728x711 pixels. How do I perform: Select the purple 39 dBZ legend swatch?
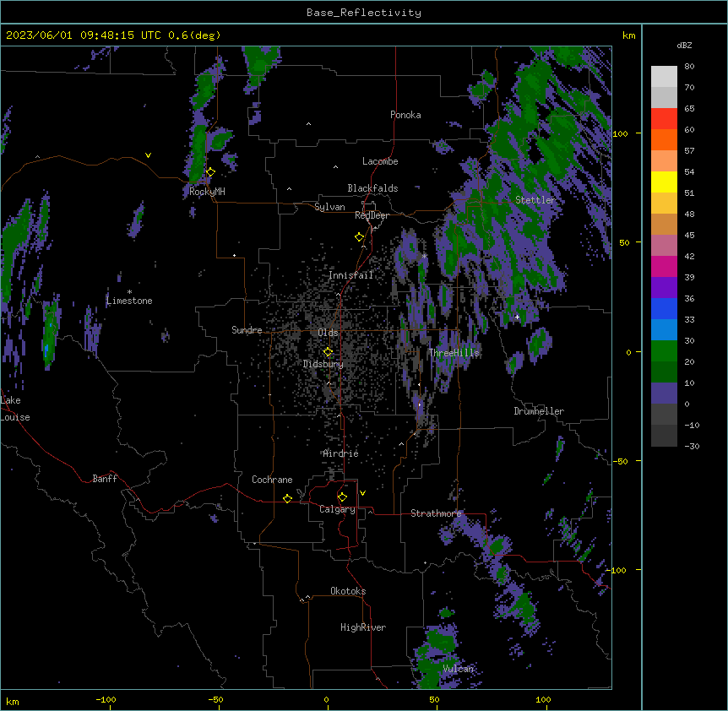click(x=664, y=287)
